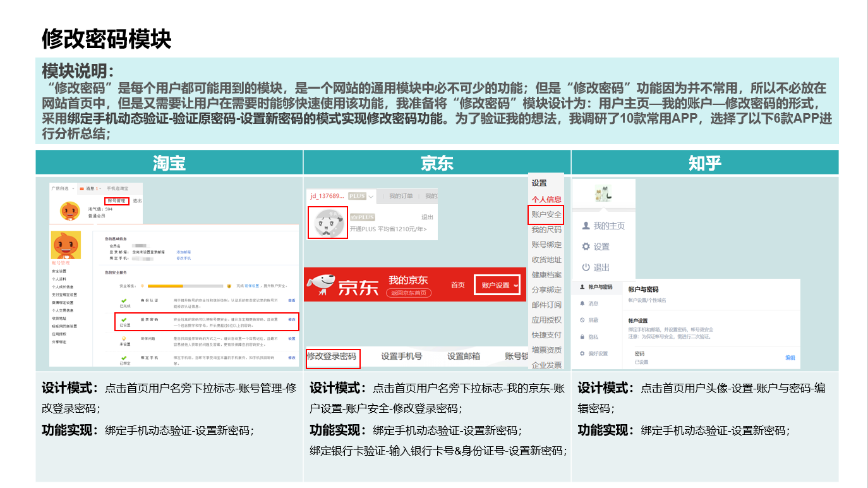Click 修改手机 link in Taobao

183,258
